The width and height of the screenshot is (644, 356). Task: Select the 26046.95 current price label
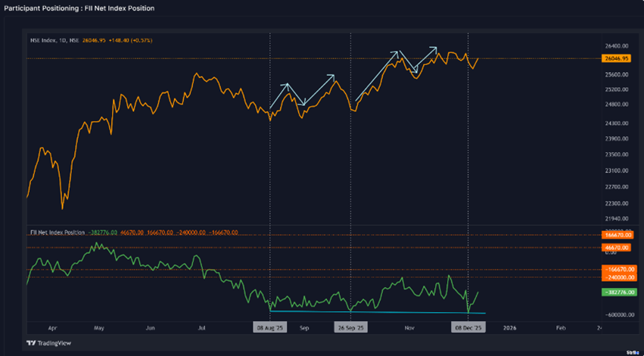click(x=618, y=58)
